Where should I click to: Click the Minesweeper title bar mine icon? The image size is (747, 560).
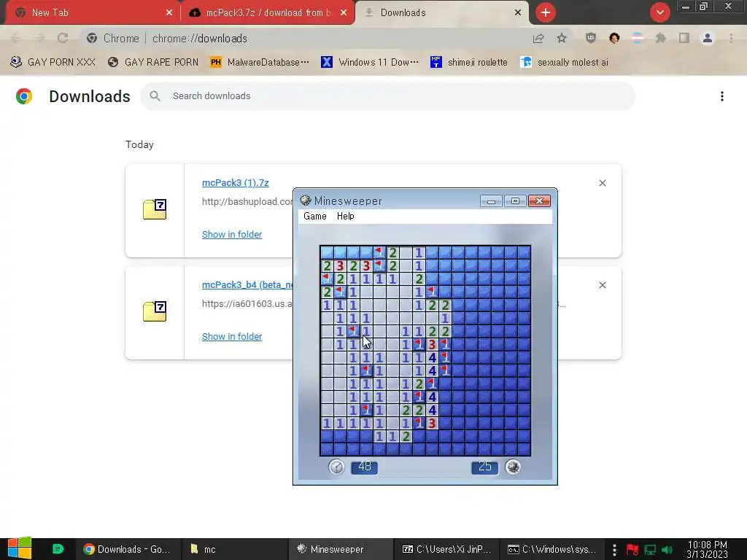pyautogui.click(x=306, y=201)
